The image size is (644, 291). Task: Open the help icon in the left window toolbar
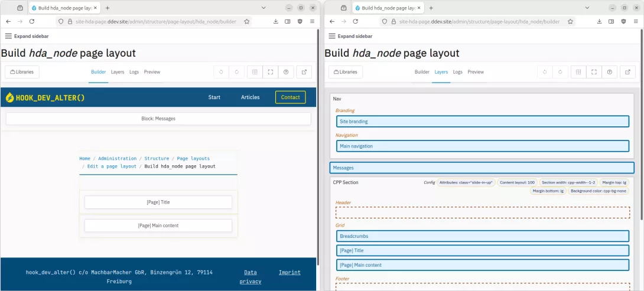[x=286, y=72]
